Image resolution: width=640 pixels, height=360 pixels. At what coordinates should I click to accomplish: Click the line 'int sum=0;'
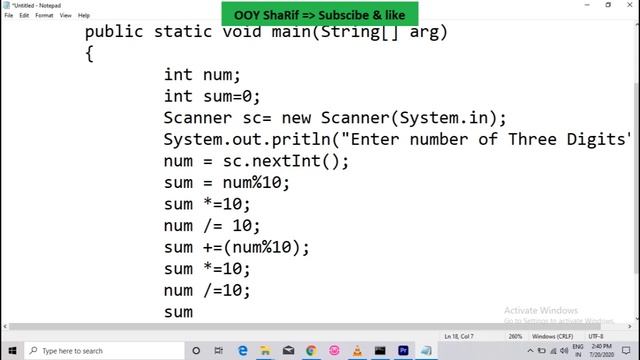212,96
